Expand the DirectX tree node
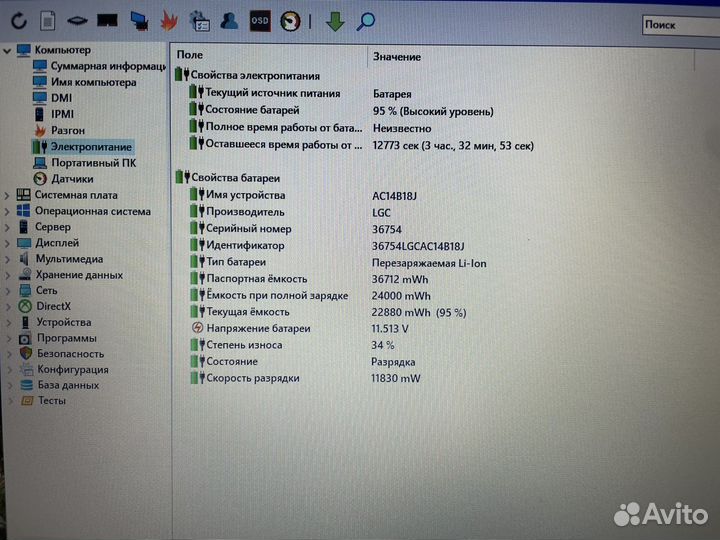The height and width of the screenshot is (540, 720). pos(8,307)
